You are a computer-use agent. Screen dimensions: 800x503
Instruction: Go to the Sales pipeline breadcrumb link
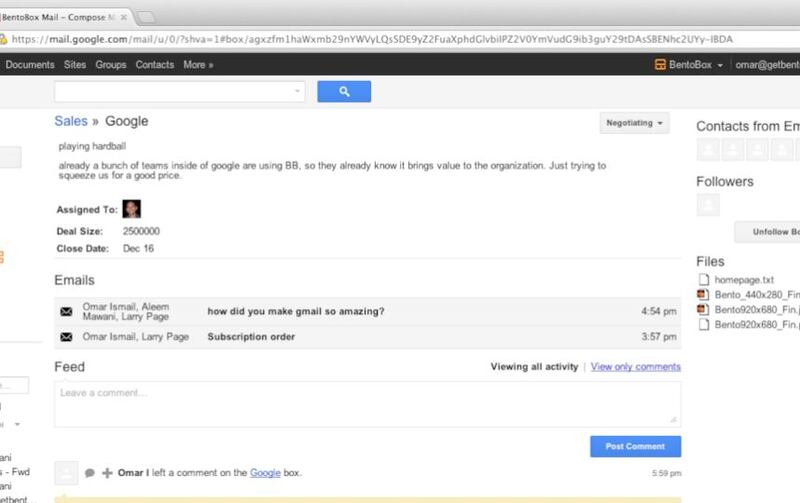pos(71,121)
